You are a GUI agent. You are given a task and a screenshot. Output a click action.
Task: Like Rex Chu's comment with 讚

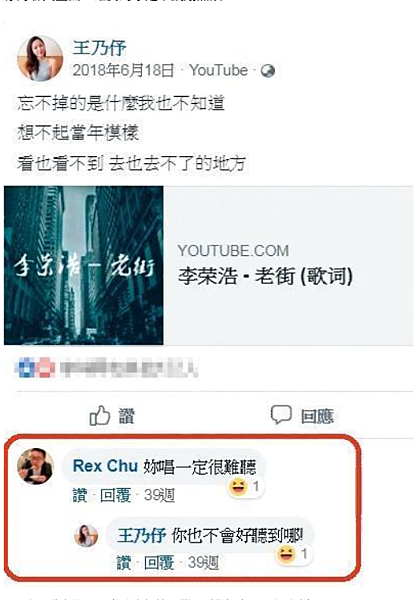click(x=80, y=495)
